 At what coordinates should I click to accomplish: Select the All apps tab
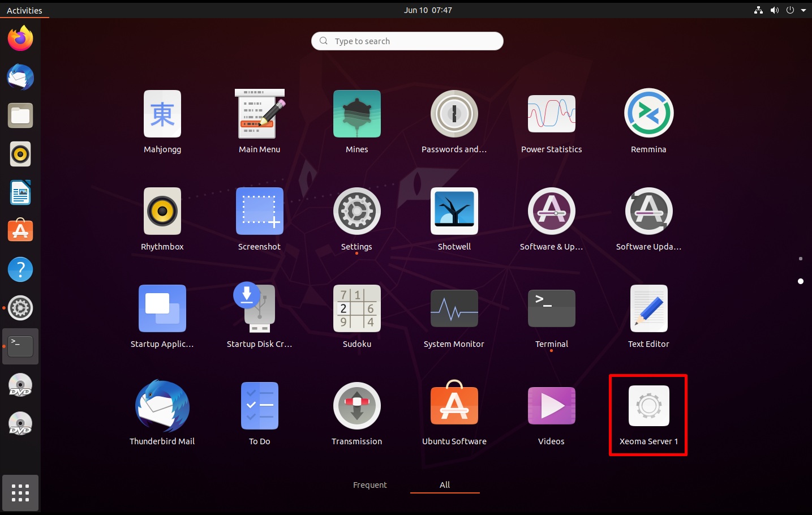pyautogui.click(x=445, y=485)
